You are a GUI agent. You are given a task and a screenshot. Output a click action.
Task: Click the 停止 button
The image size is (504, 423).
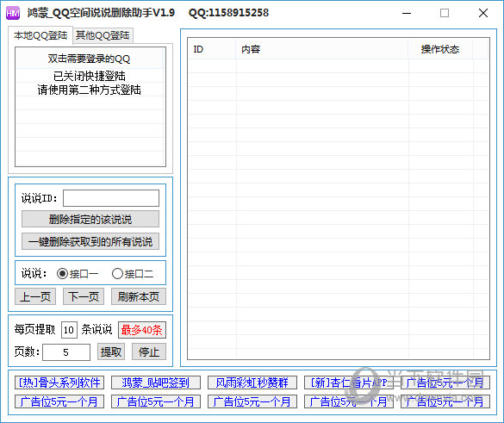click(x=149, y=352)
